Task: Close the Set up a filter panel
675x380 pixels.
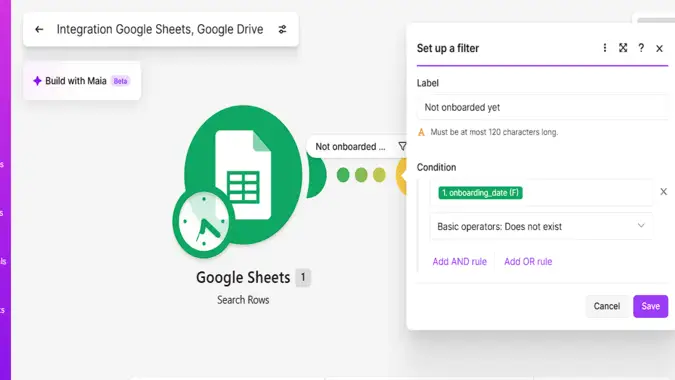Action: (x=659, y=48)
